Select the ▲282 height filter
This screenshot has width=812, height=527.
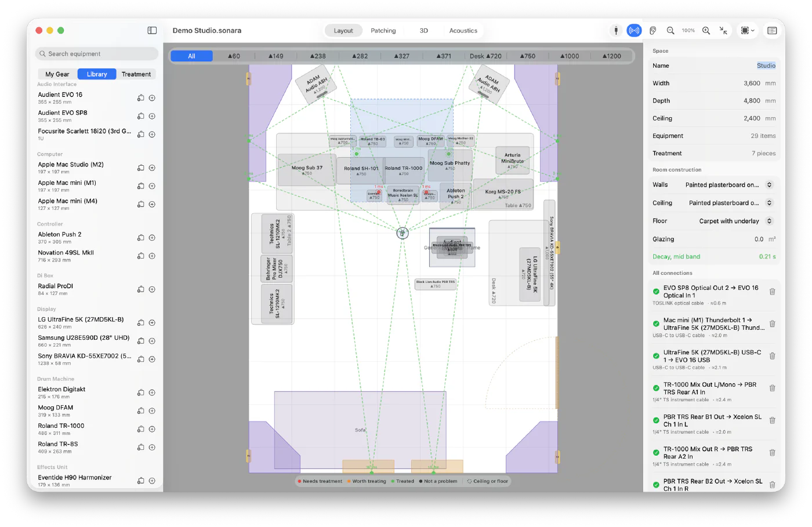point(360,56)
